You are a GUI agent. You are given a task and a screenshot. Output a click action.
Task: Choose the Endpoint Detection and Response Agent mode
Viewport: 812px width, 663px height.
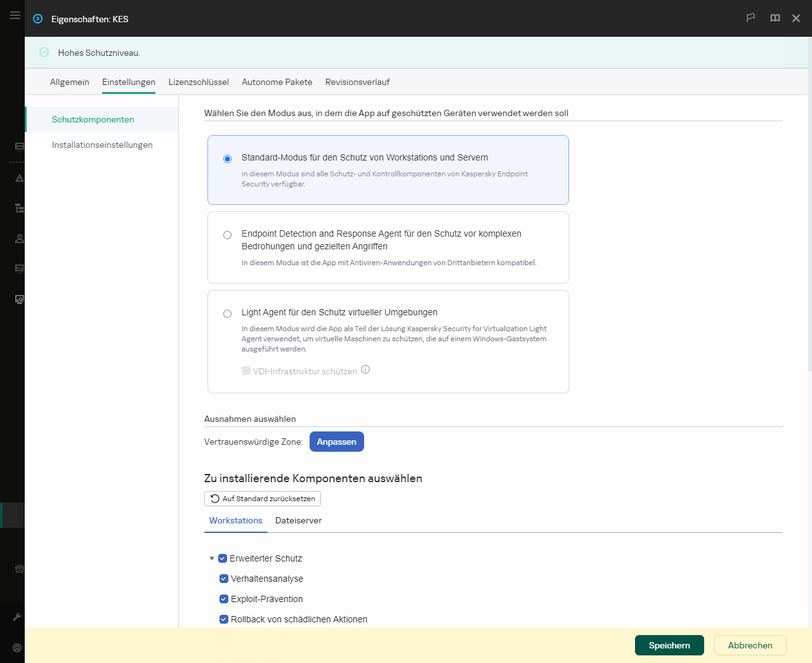[x=227, y=235]
